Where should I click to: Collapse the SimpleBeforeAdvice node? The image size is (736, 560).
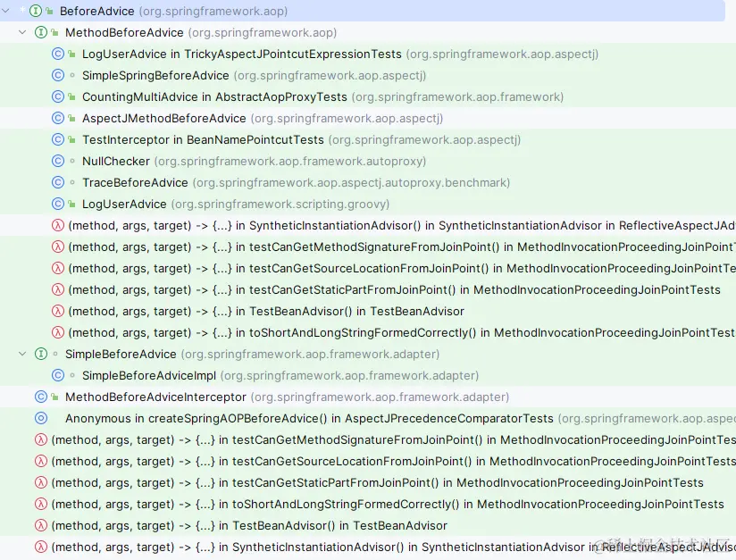click(22, 354)
